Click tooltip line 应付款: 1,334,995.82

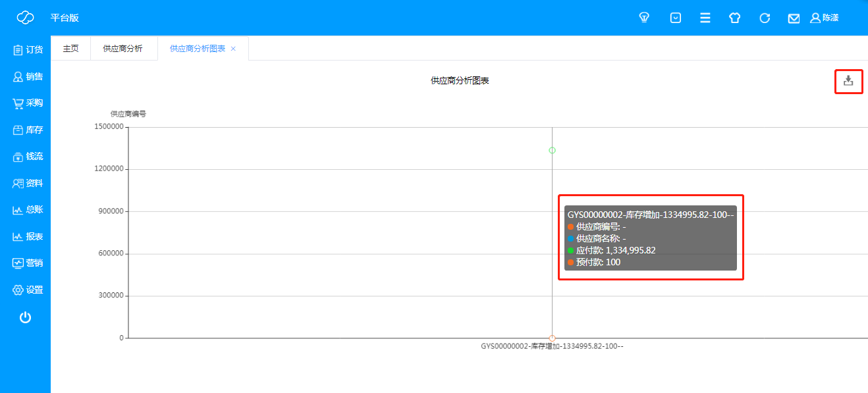(611, 250)
